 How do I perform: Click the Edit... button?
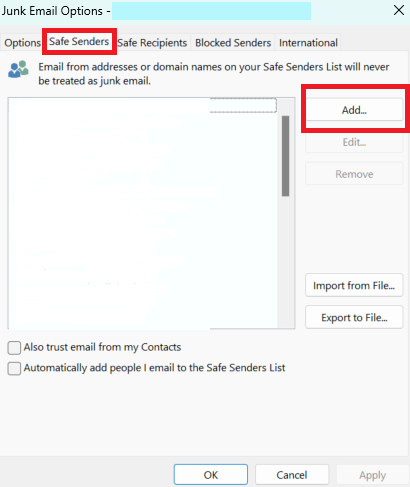[354, 142]
